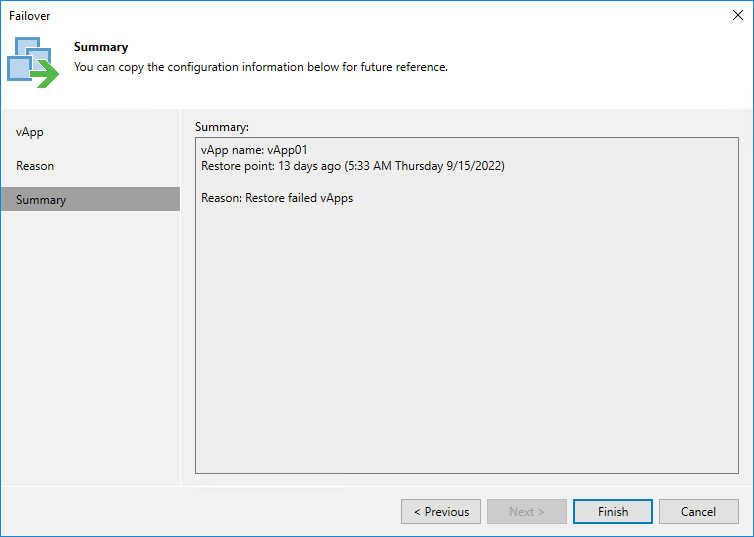Click the 'Restore point: 13 days ago' line
This screenshot has height=537, width=754.
[x=352, y=166]
